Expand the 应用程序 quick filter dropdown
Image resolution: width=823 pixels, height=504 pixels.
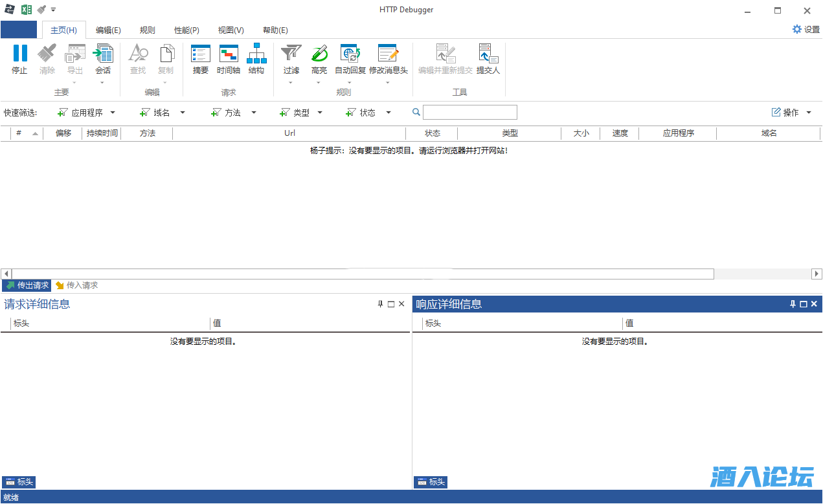[113, 113]
